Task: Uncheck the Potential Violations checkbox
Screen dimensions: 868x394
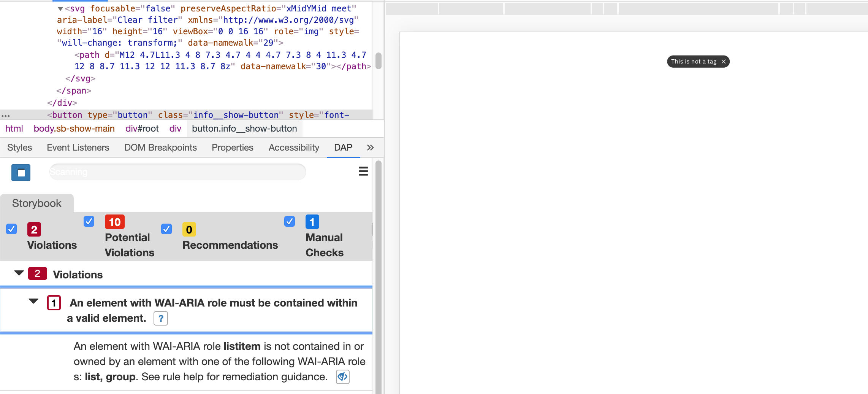Action: pyautogui.click(x=89, y=221)
